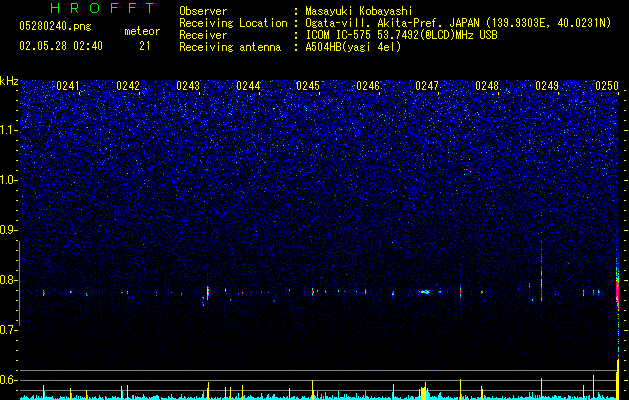Click the 0249 time marker
The height and width of the screenshot is (400, 629).
pos(547,85)
